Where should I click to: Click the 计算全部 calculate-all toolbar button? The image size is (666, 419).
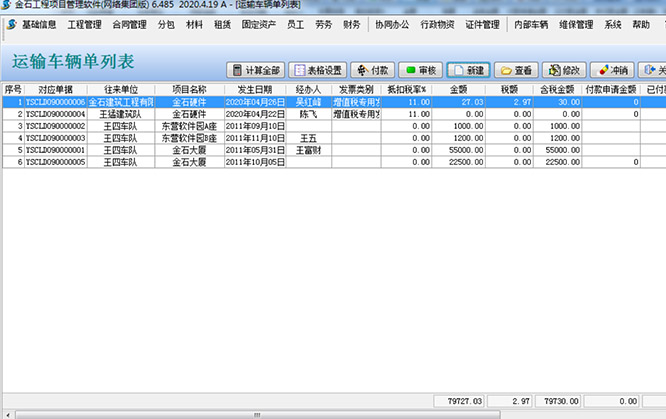[255, 70]
